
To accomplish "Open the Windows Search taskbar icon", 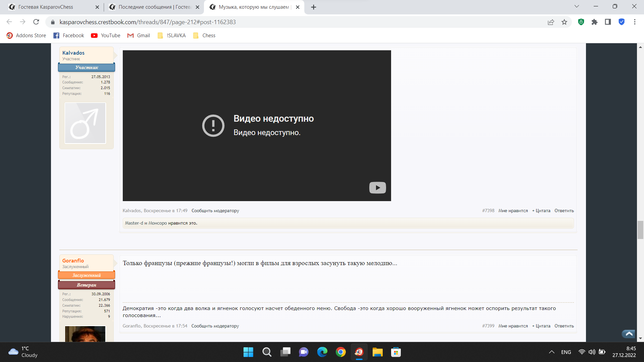I will (267, 352).
